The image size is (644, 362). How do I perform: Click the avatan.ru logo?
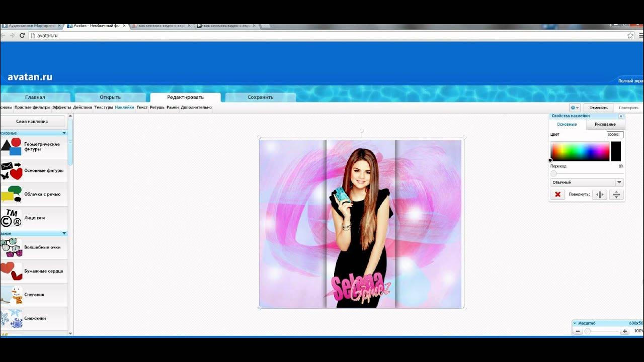click(30, 77)
